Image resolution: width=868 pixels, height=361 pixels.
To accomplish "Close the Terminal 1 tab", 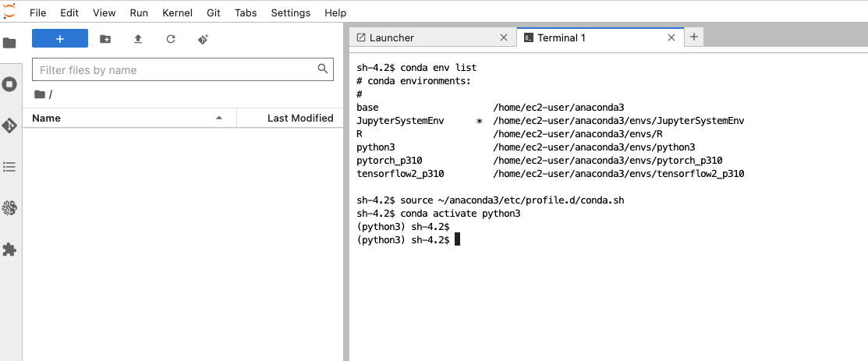I will [x=671, y=37].
